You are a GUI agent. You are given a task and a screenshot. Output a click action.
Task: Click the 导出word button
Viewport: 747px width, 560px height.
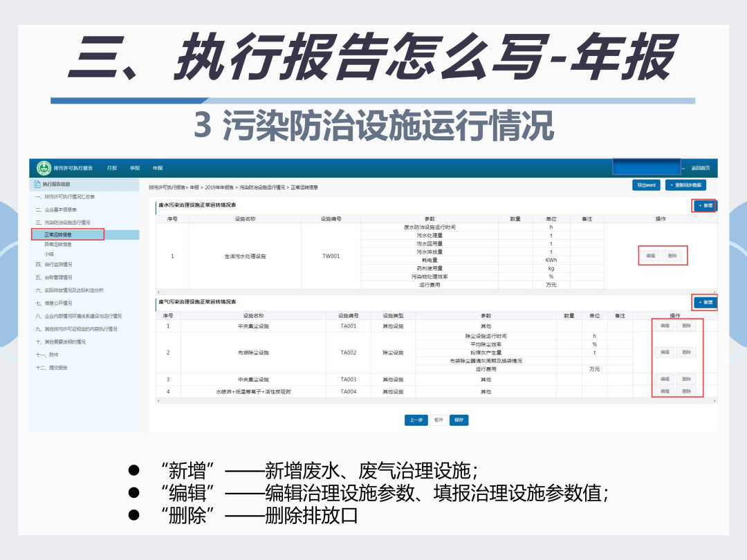(x=646, y=185)
